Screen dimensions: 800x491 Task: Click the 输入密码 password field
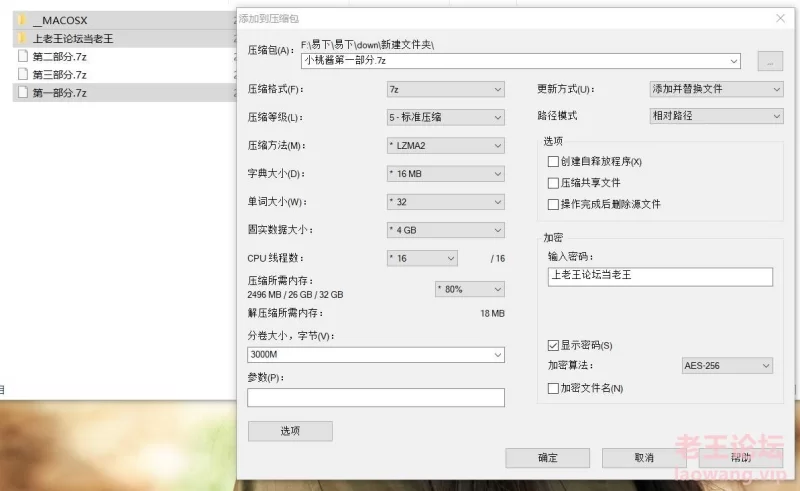pos(660,277)
